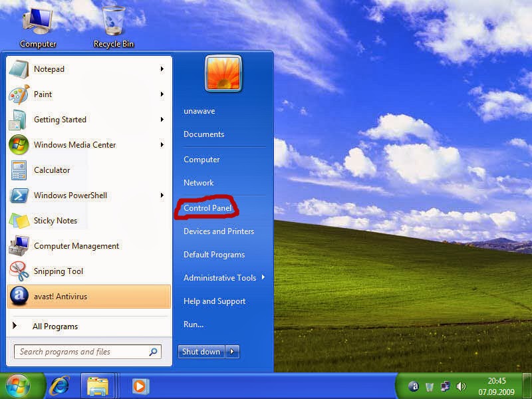Open Documents from the Start menu

click(204, 134)
